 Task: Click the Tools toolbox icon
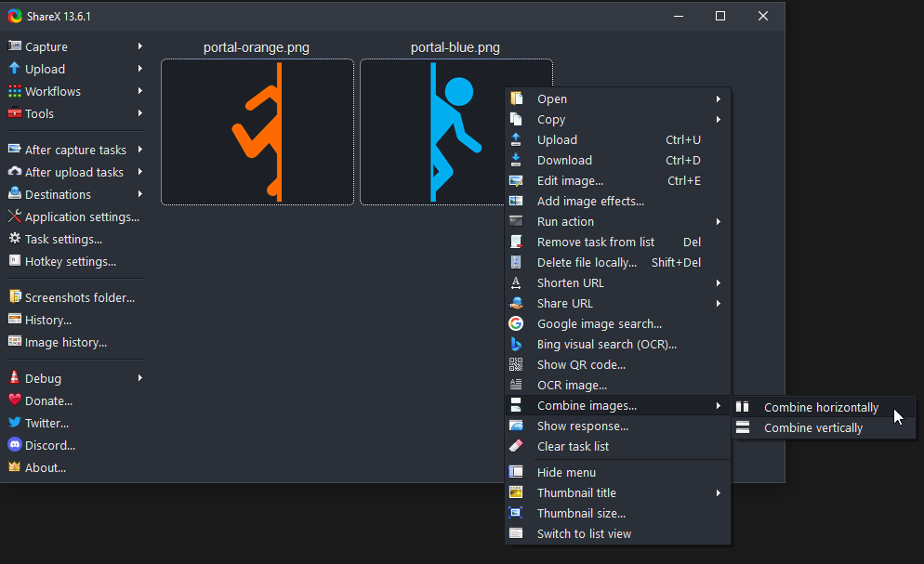pos(15,113)
